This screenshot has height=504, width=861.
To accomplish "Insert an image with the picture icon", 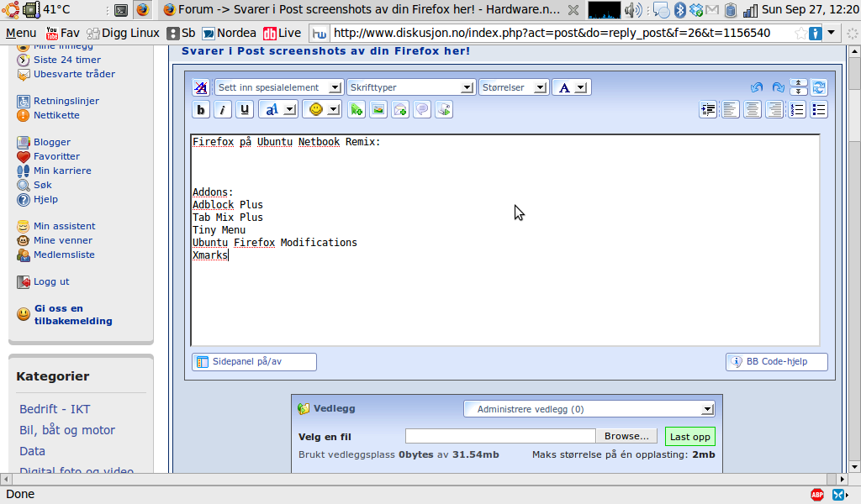I will tap(378, 110).
